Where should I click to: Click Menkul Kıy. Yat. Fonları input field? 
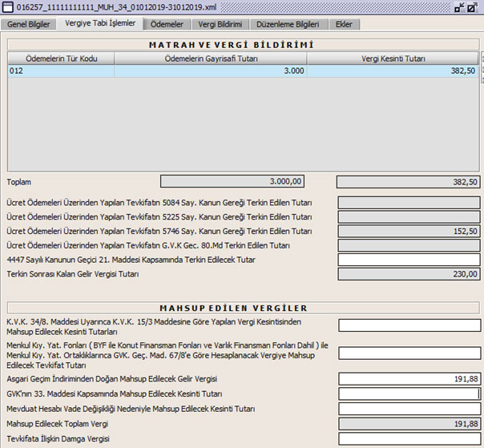(x=409, y=353)
